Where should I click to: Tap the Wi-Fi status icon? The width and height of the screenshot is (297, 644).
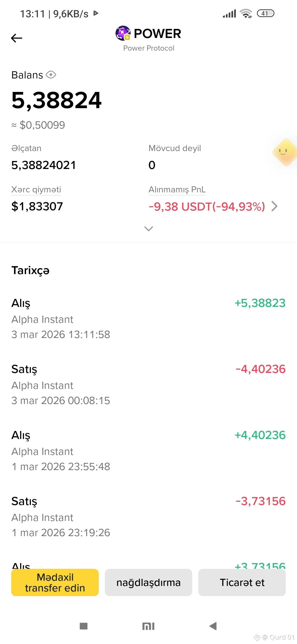pyautogui.click(x=246, y=13)
